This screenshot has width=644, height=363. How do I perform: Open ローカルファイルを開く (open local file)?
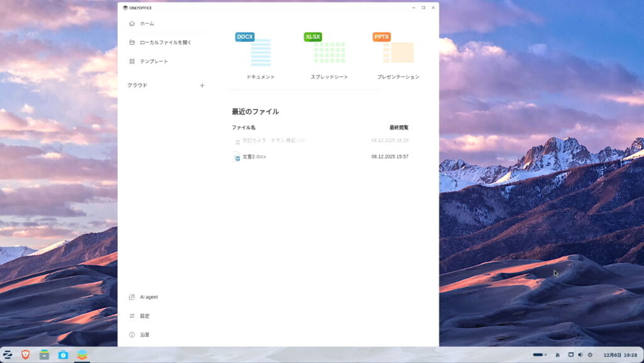(x=165, y=43)
